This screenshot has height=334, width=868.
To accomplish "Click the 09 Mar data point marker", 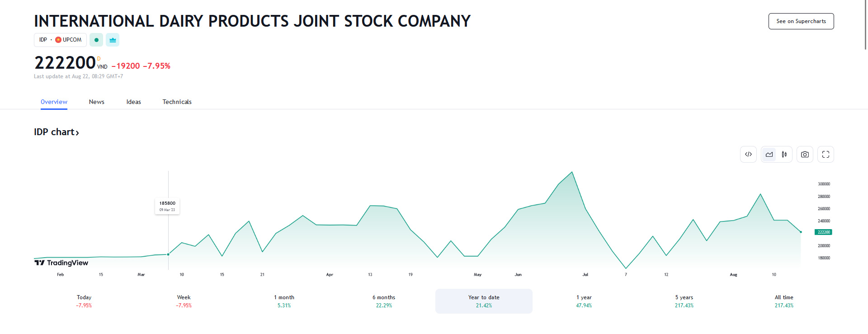I will (x=168, y=254).
